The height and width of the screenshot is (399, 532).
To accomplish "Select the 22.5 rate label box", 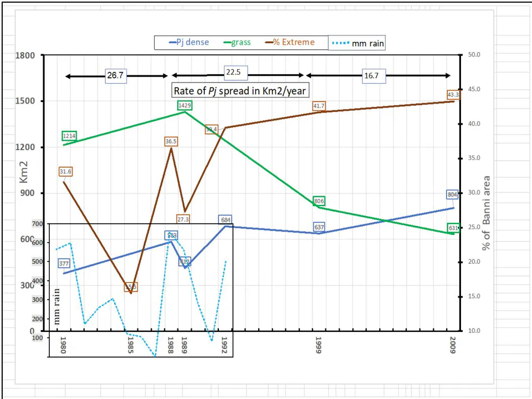I will [233, 72].
